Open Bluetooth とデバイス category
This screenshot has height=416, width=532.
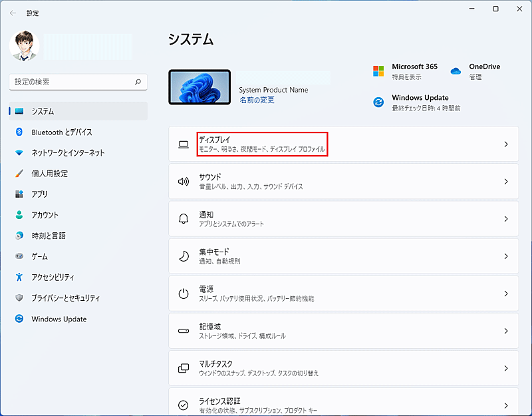78,132
